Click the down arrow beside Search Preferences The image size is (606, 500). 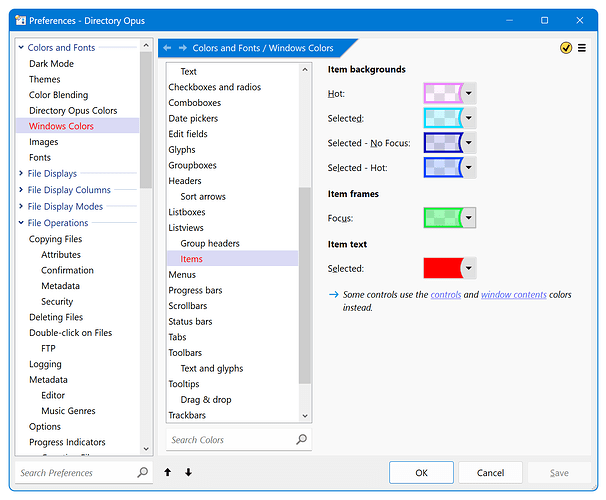point(188,473)
